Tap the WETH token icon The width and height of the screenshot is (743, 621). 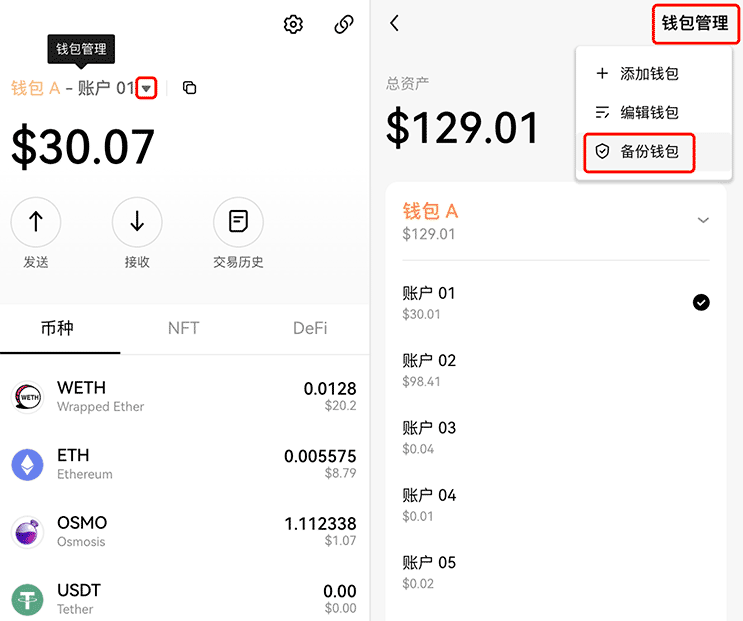pyautogui.click(x=27, y=397)
